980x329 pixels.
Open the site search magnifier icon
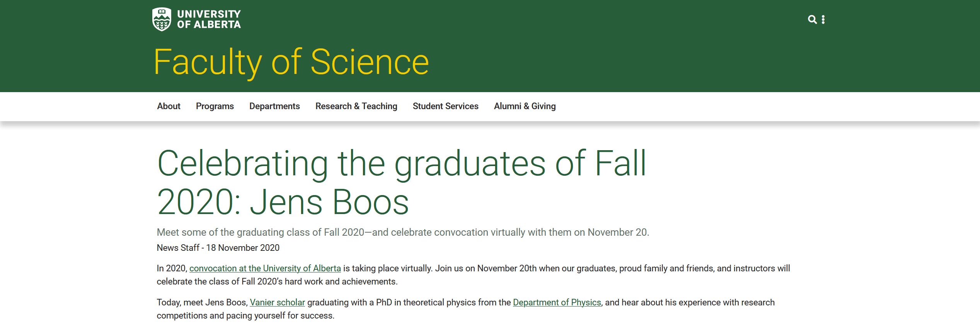coord(812,19)
